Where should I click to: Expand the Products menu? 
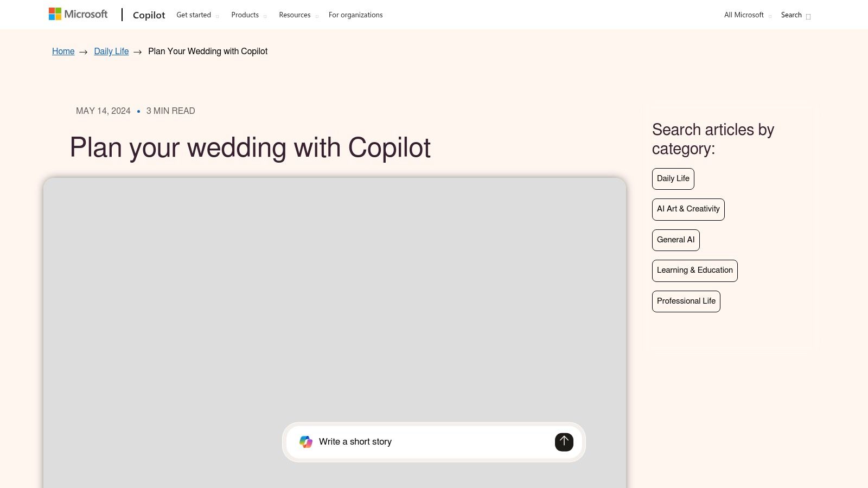pyautogui.click(x=248, y=15)
